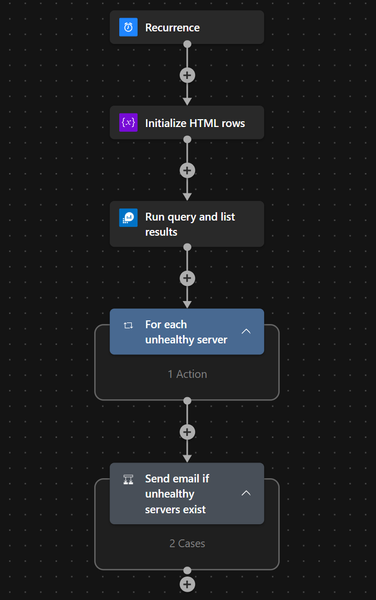Screen dimensions: 376x600
Task: Select Send email if unhealthy servers exist title
Action: (177, 494)
